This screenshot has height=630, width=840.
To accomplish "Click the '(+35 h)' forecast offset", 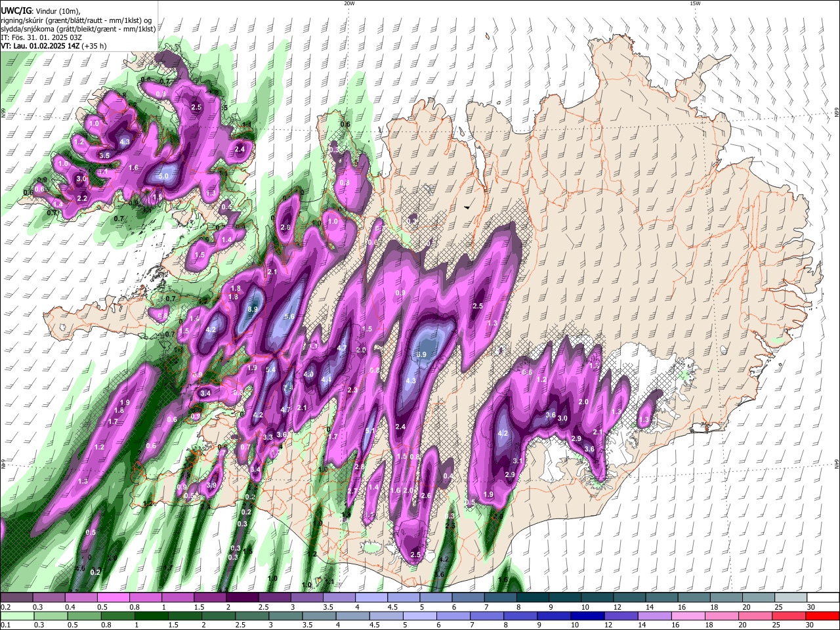I will [94, 46].
